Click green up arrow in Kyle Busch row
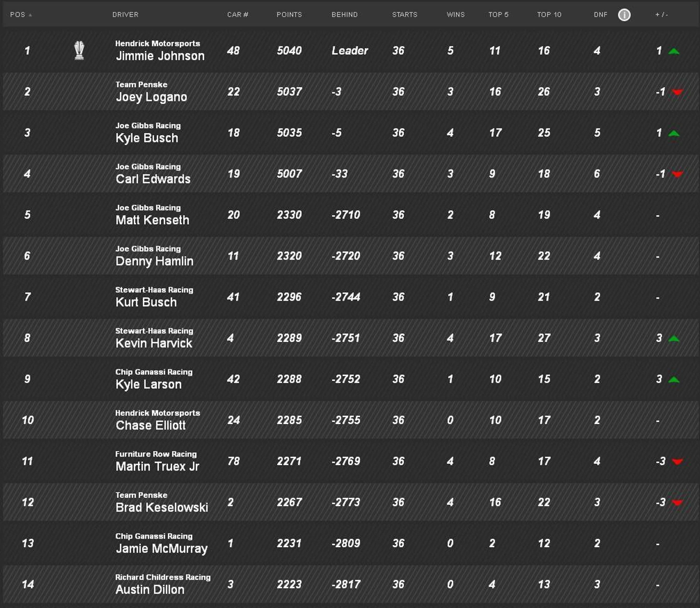This screenshot has height=608, width=700. 674,133
